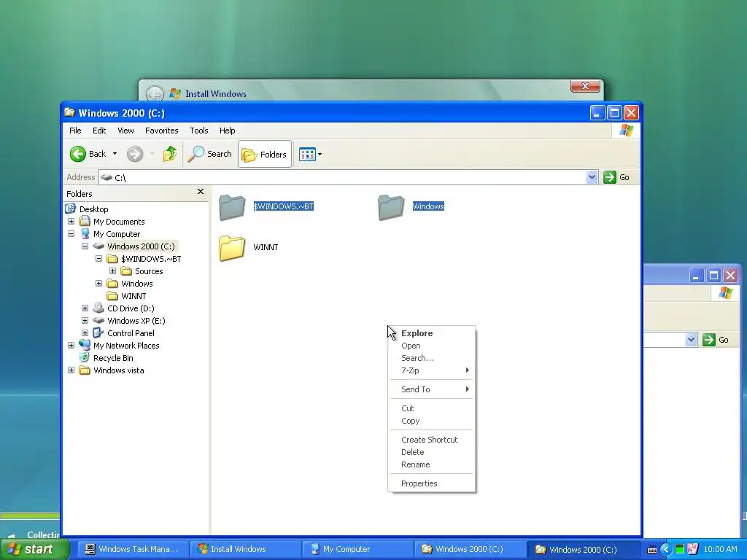Click the Install Windows back arrow
Viewport: 747px width, 560px height.
155,94
